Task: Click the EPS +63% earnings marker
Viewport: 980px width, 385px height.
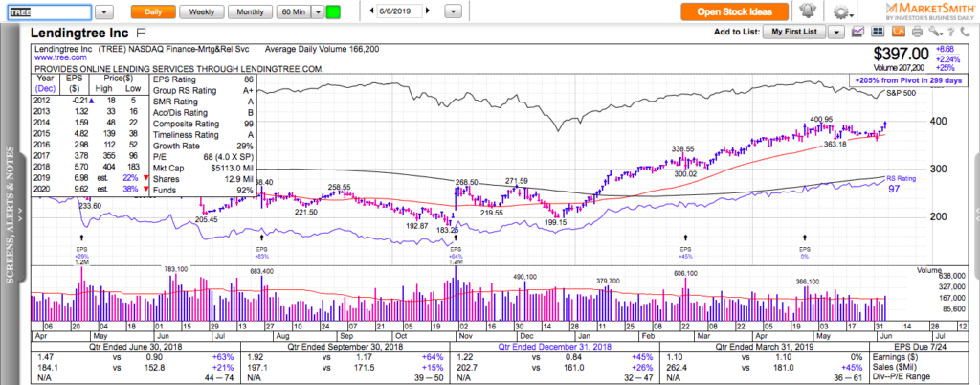Action: pos(261,252)
